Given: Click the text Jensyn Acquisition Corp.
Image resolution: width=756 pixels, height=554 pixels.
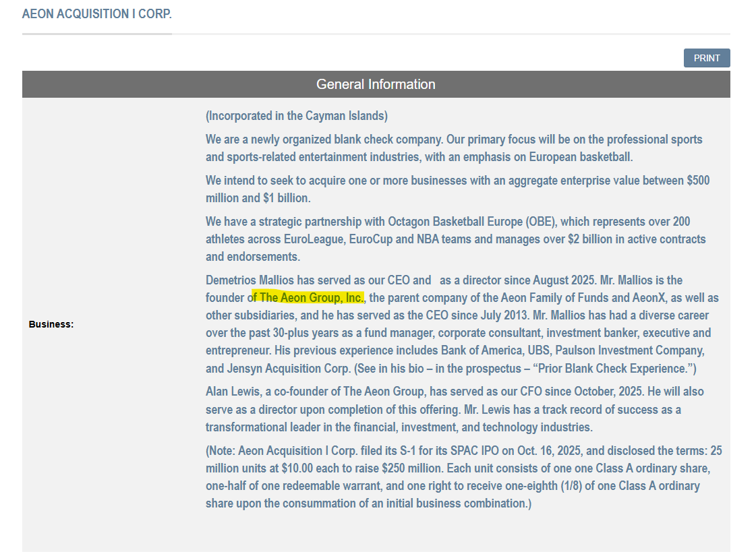Looking at the screenshot, I should pos(289,369).
